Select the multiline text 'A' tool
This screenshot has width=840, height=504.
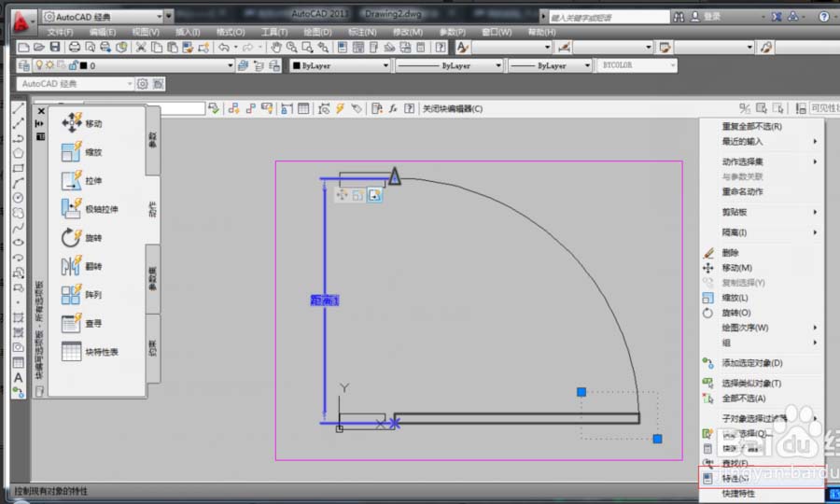coord(18,378)
